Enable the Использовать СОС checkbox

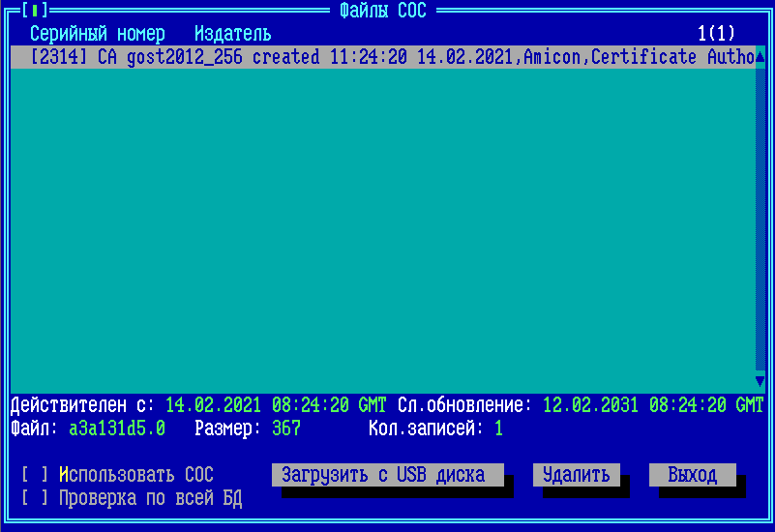pos(35,475)
